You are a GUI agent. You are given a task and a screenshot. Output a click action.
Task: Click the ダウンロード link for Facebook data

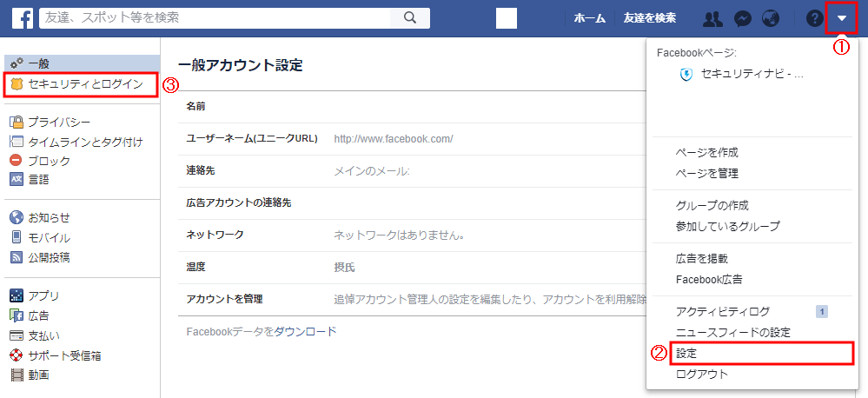coord(305,332)
